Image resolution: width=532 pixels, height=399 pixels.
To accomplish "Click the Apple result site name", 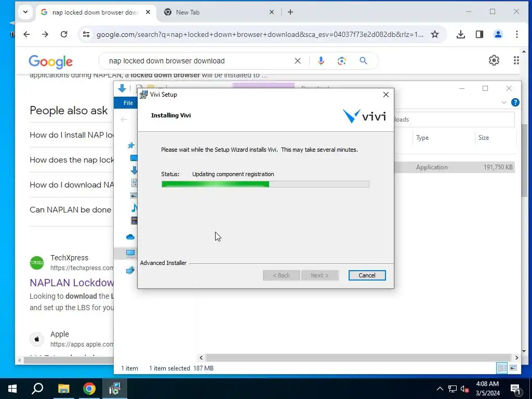I will tap(60, 334).
